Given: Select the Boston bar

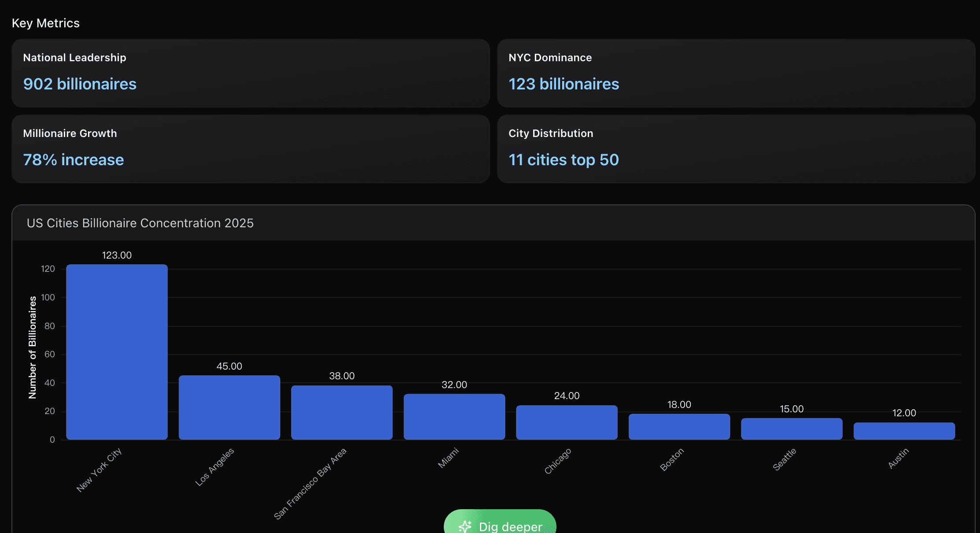Looking at the screenshot, I should tap(679, 426).
